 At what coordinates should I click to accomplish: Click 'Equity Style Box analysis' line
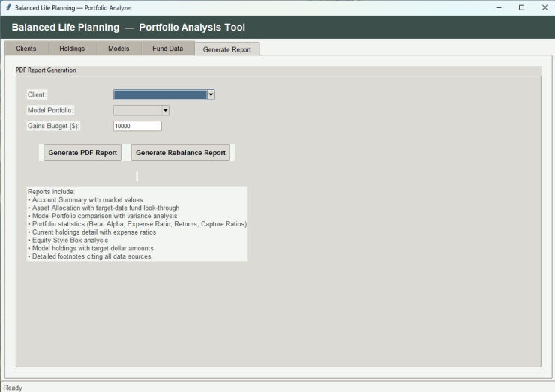pyautogui.click(x=68, y=241)
